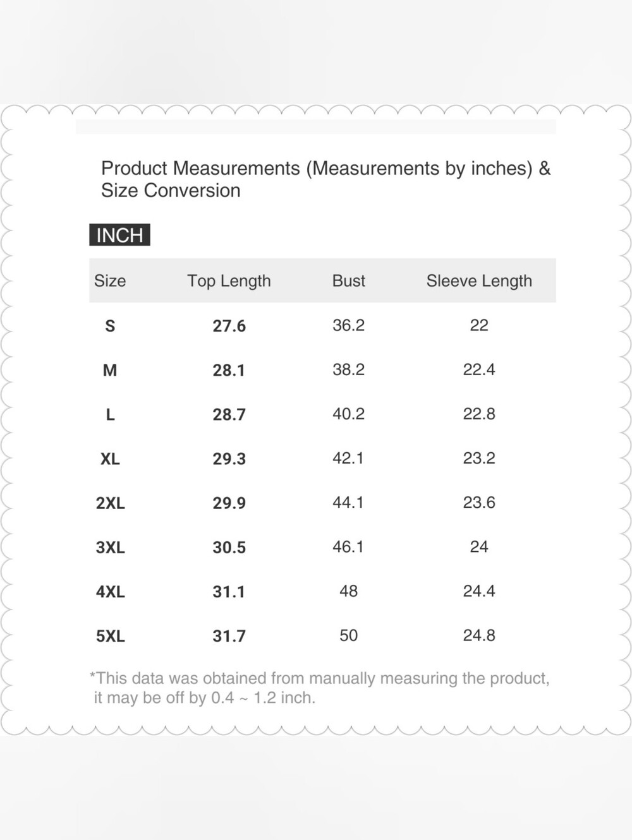
Task: Select the INCH unit label
Action: click(119, 235)
